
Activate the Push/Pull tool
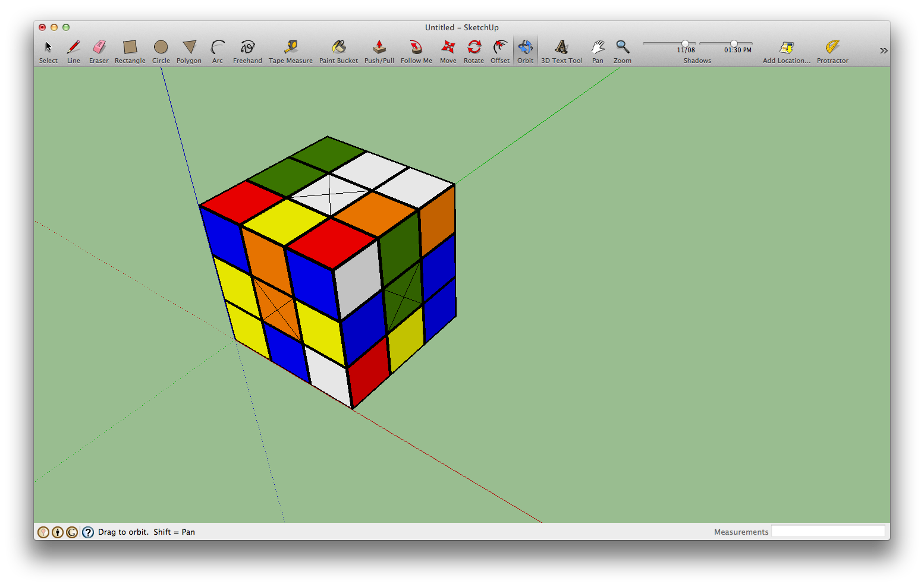379,51
